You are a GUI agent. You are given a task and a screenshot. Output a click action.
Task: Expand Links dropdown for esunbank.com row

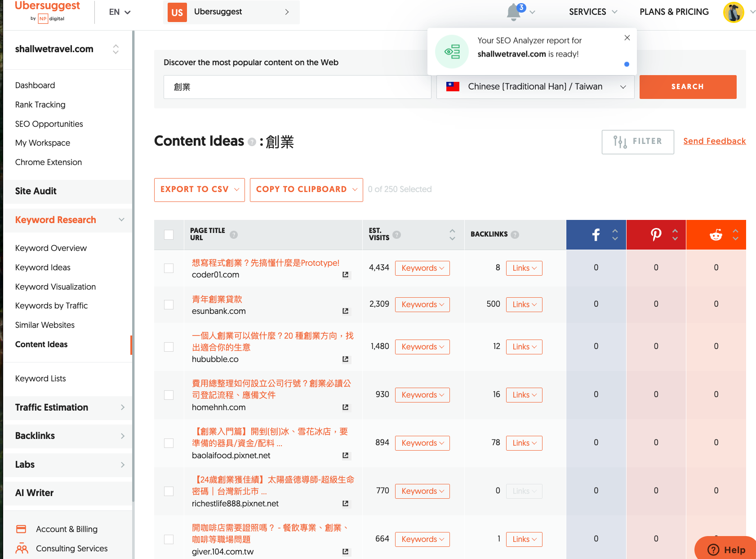click(x=524, y=304)
